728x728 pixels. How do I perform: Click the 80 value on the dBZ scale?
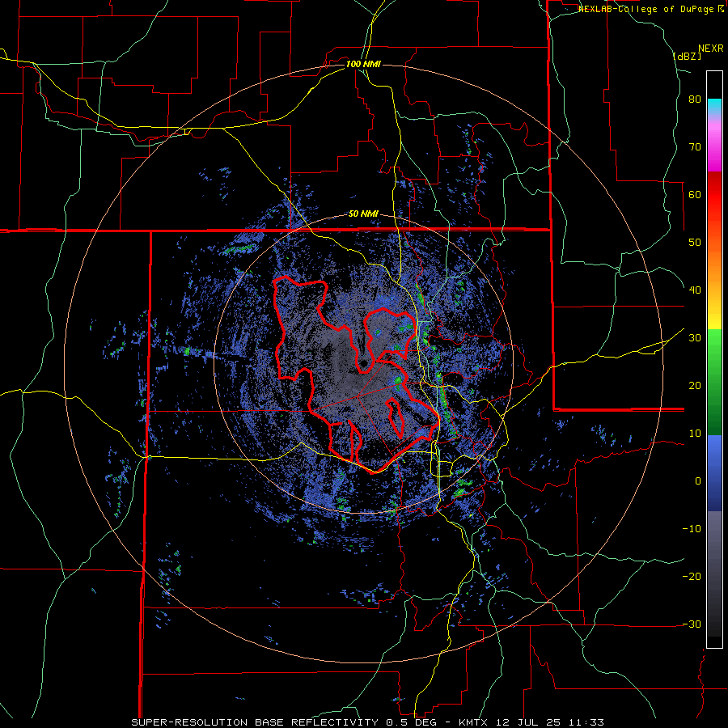point(695,99)
